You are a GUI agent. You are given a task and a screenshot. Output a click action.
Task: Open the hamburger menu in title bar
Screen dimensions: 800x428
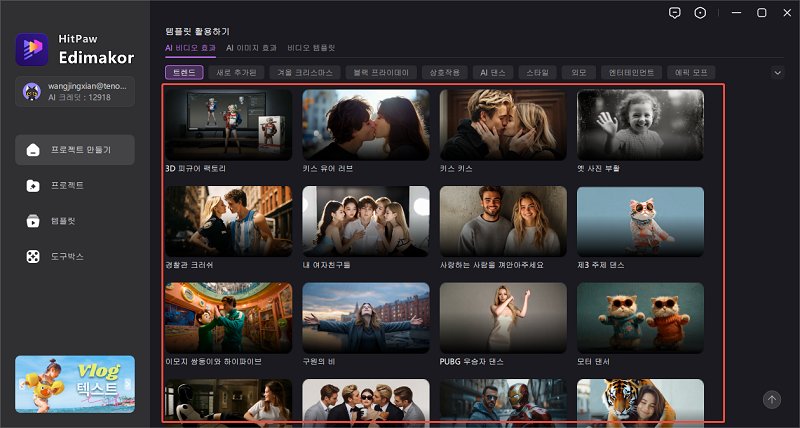736,13
